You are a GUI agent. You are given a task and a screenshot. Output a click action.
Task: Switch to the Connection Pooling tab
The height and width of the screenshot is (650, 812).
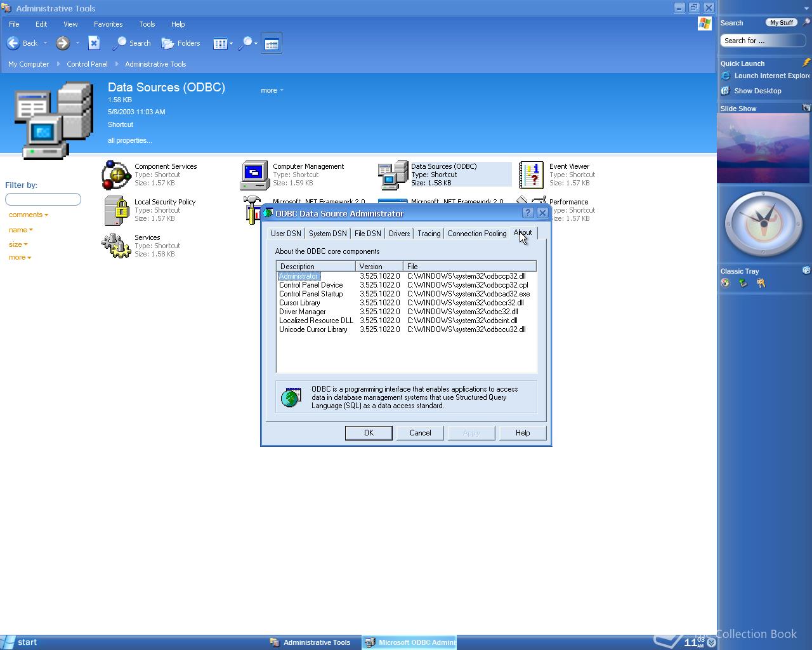(x=477, y=234)
